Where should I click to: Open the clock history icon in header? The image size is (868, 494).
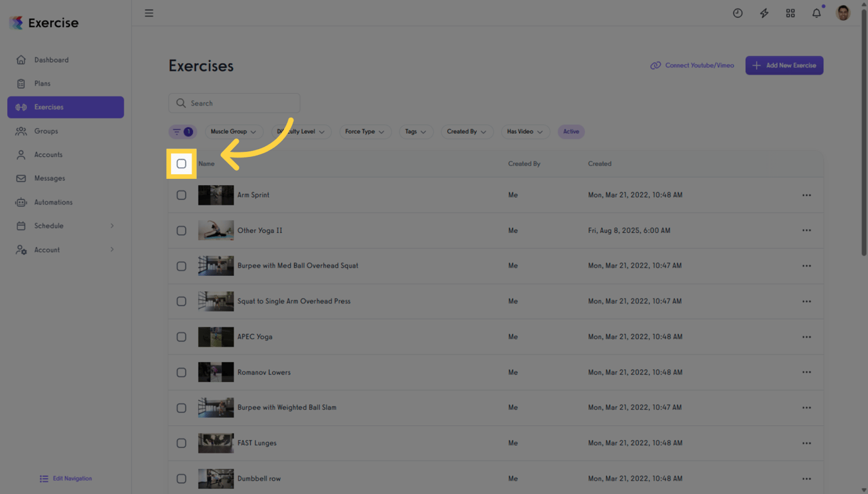(x=737, y=13)
